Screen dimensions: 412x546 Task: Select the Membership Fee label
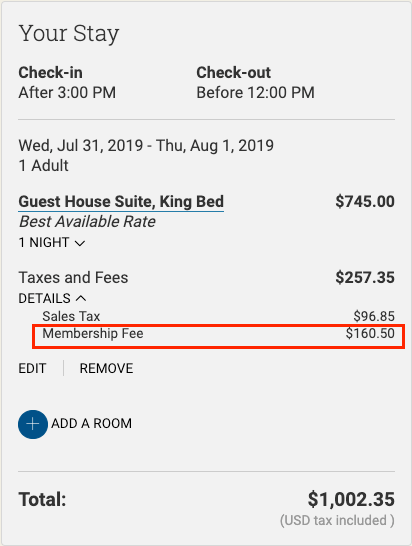pos(93,334)
